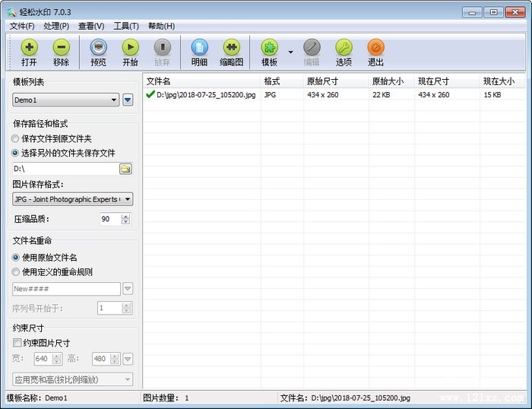This screenshot has height=409, width=532.
Task: Maximize the 轻松水印 window
Action: click(493, 13)
